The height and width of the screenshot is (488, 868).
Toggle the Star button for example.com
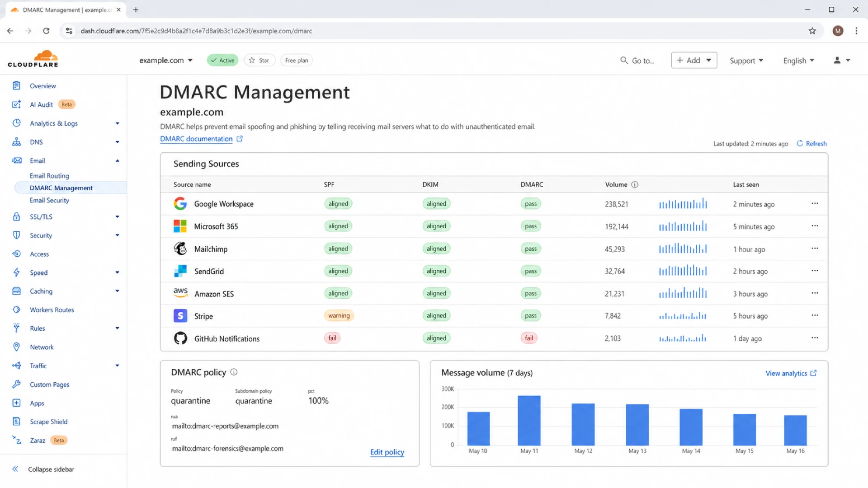pyautogui.click(x=259, y=60)
